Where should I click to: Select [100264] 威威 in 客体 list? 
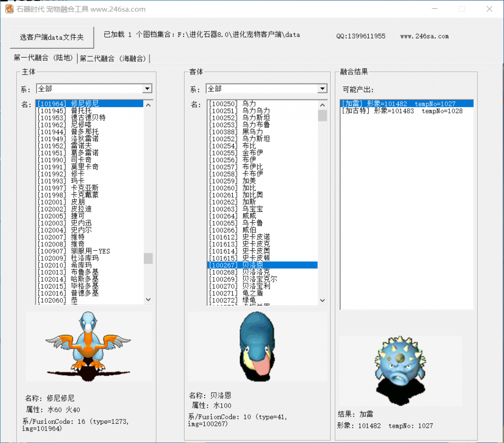[263, 216]
